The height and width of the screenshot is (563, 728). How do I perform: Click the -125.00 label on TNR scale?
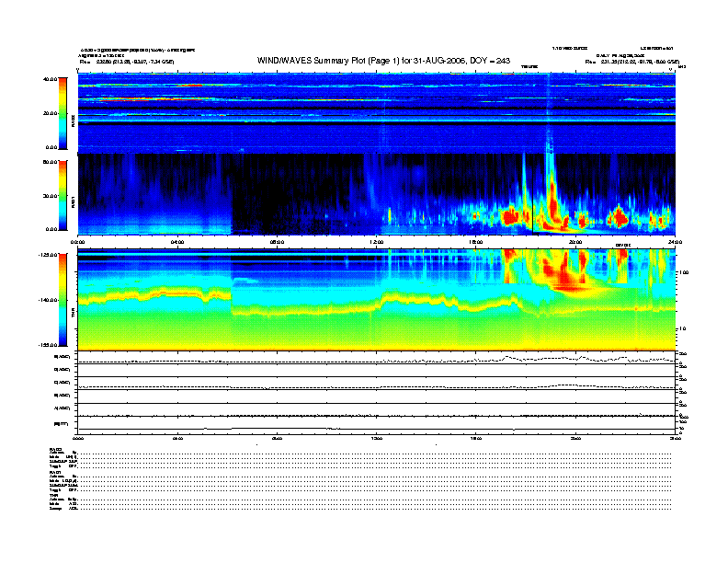pyautogui.click(x=48, y=255)
